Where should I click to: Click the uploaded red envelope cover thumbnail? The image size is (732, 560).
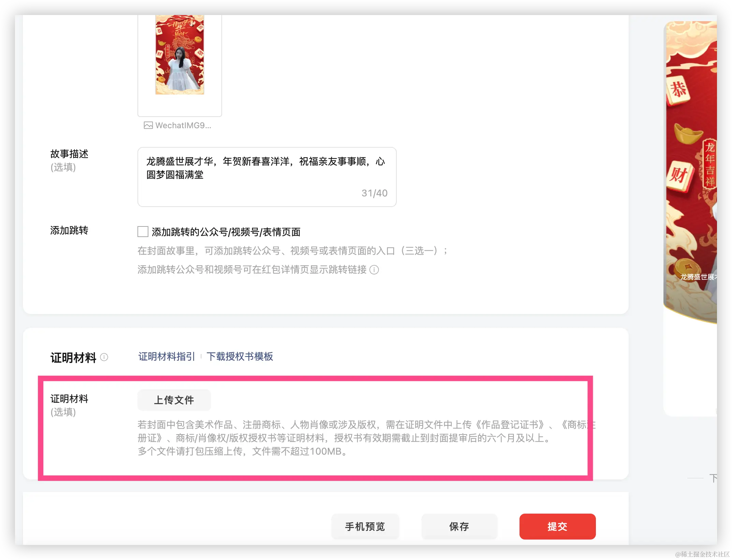click(180, 55)
